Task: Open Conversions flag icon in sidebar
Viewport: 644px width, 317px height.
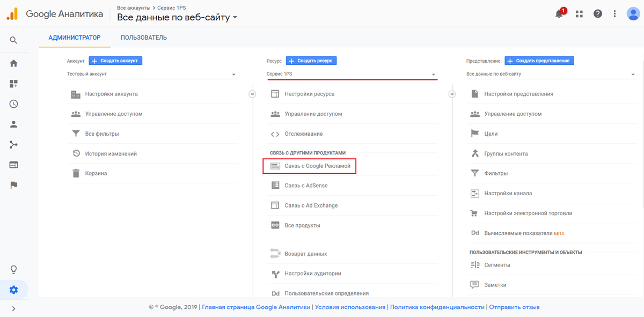Action: [x=13, y=185]
